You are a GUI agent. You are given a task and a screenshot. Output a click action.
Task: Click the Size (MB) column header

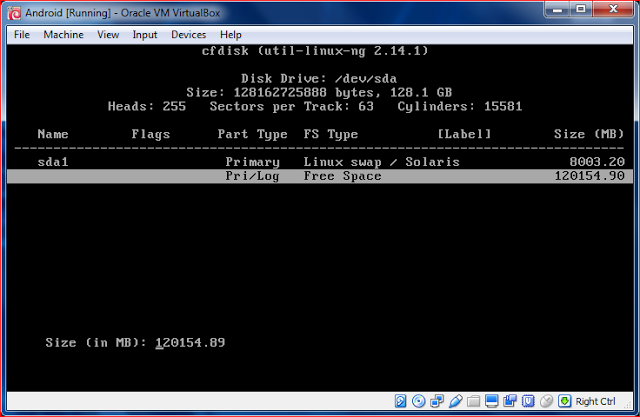[589, 134]
